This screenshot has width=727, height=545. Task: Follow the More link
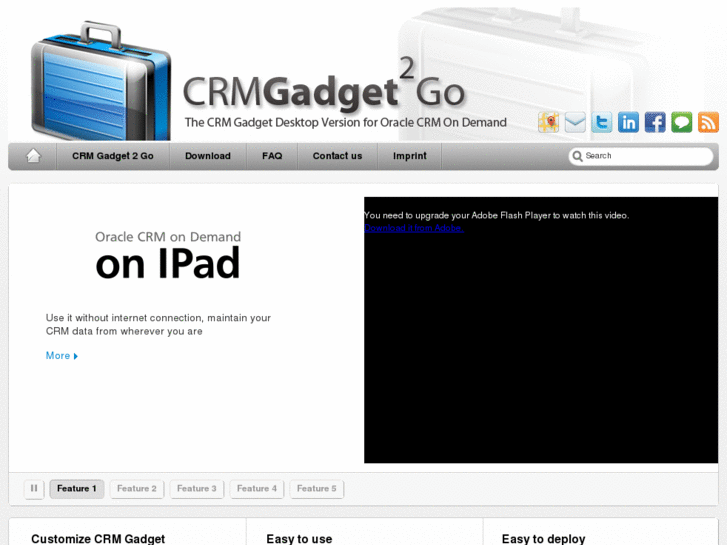pyautogui.click(x=62, y=356)
